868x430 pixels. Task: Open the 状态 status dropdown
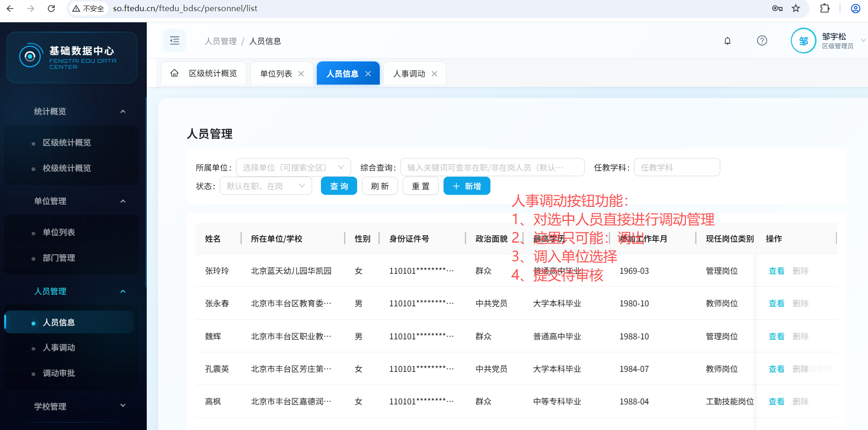[x=265, y=186]
